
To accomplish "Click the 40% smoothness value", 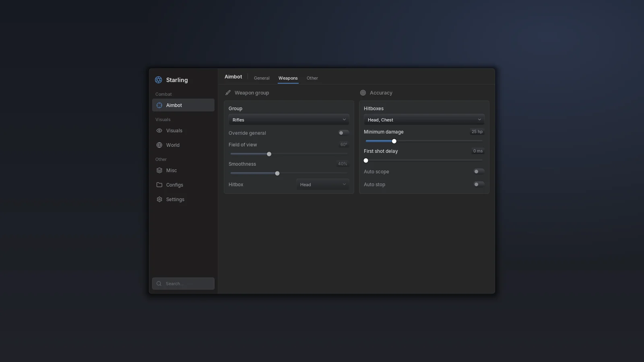I will [x=343, y=164].
